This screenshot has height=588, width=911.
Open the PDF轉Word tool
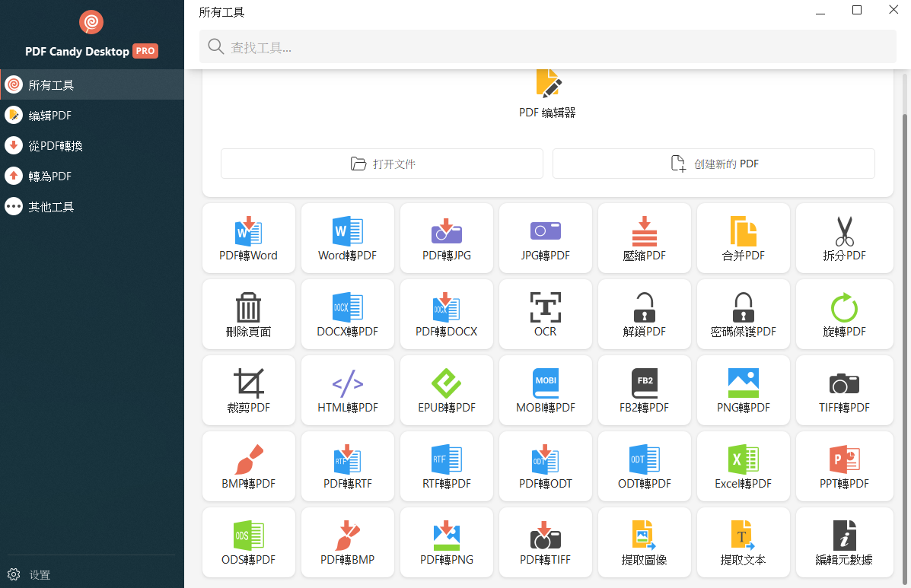tap(249, 238)
